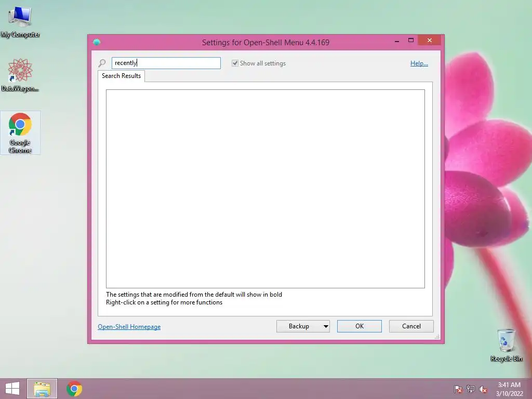Select the Google Chrome desktop shortcut
This screenshot has width=532, height=399.
(x=20, y=132)
